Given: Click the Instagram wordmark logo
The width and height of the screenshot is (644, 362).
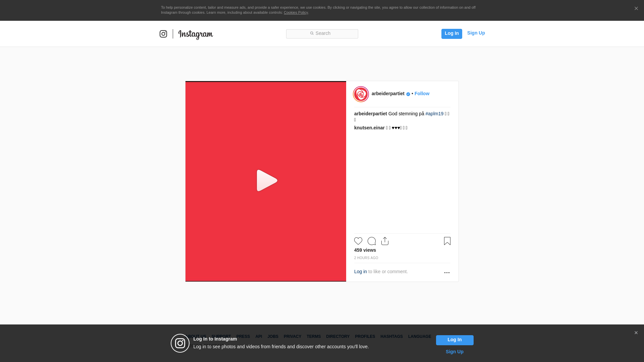Looking at the screenshot, I should click(196, 34).
